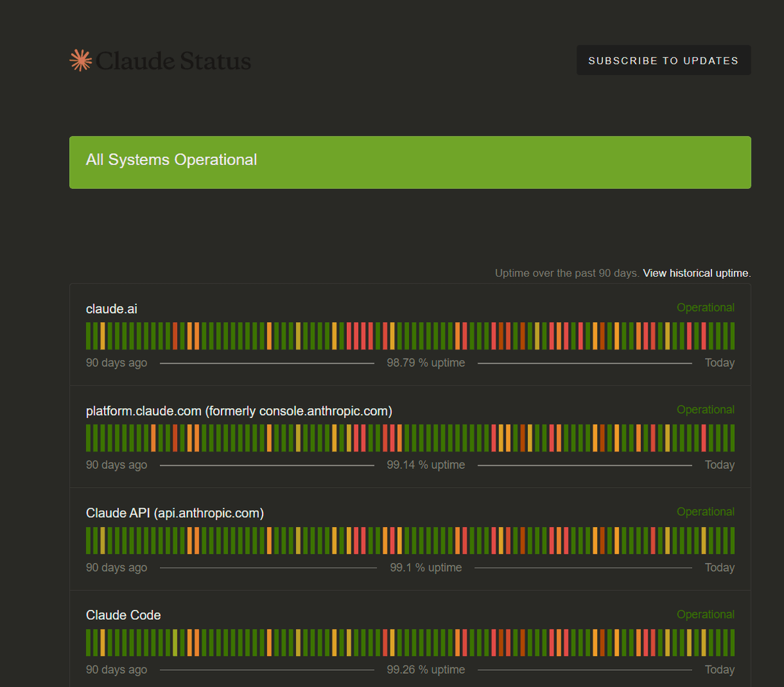The image size is (784, 687).
Task: Click the 98.79 % uptime text
Action: [x=425, y=362]
